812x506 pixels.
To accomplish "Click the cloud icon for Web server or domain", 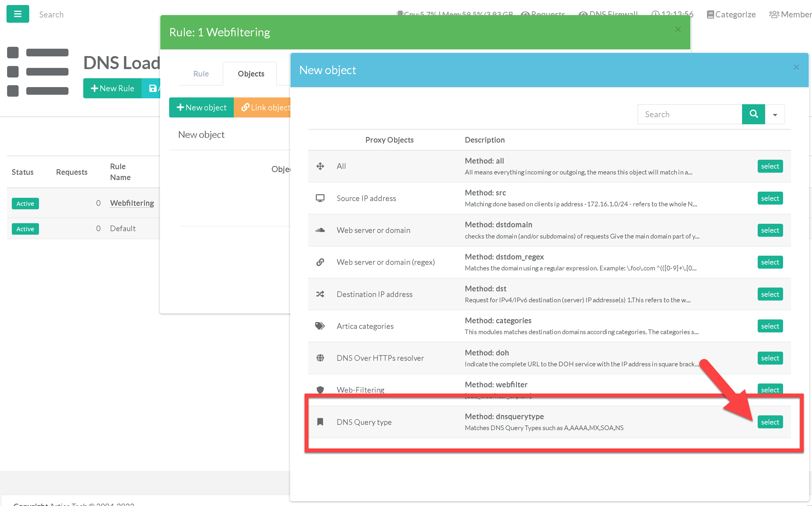I will (320, 230).
